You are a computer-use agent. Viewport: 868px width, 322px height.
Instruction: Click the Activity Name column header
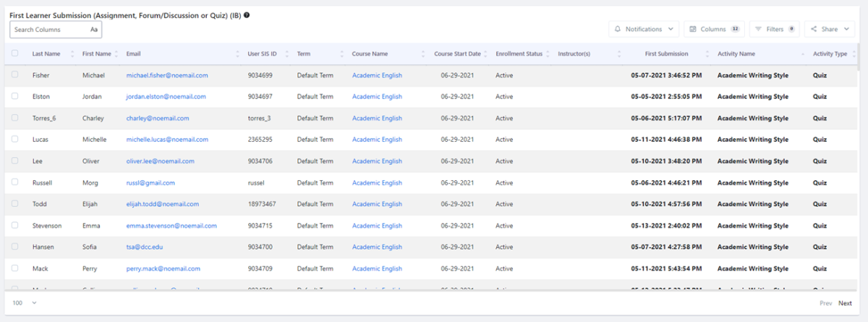[736, 54]
